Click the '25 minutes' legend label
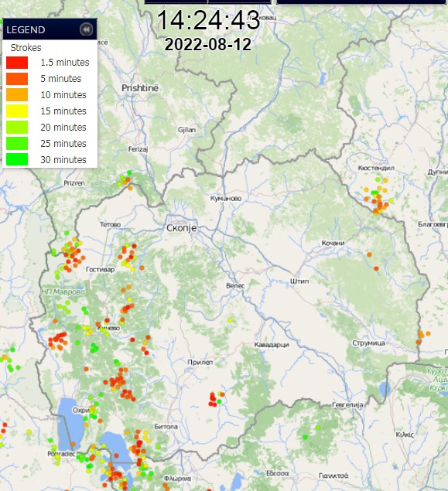The width and height of the screenshot is (448, 491). 63,144
